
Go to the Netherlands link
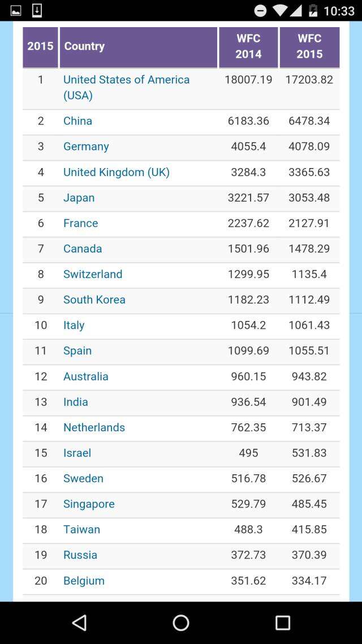click(94, 427)
